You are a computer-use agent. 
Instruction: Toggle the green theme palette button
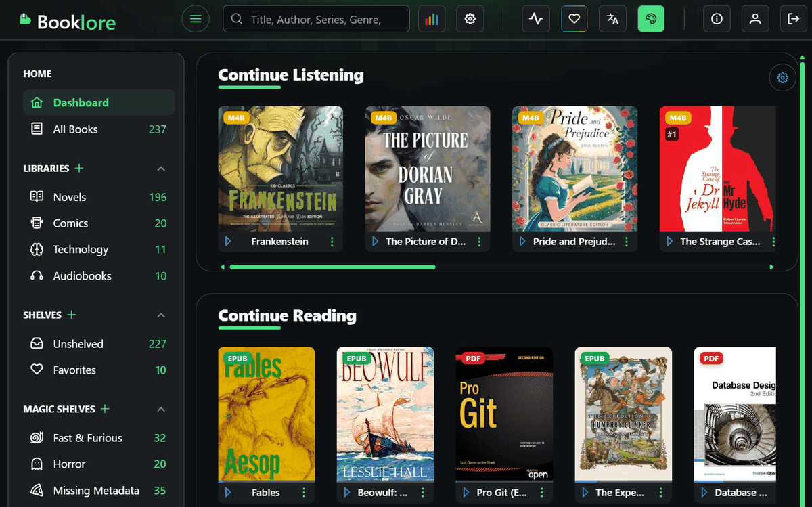tap(651, 19)
